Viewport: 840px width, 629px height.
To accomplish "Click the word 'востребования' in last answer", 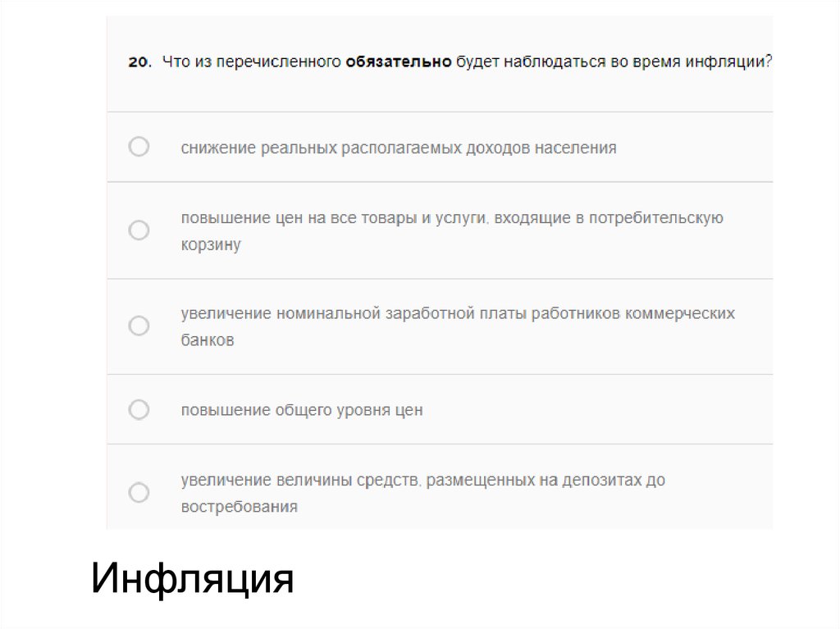I will 239,507.
